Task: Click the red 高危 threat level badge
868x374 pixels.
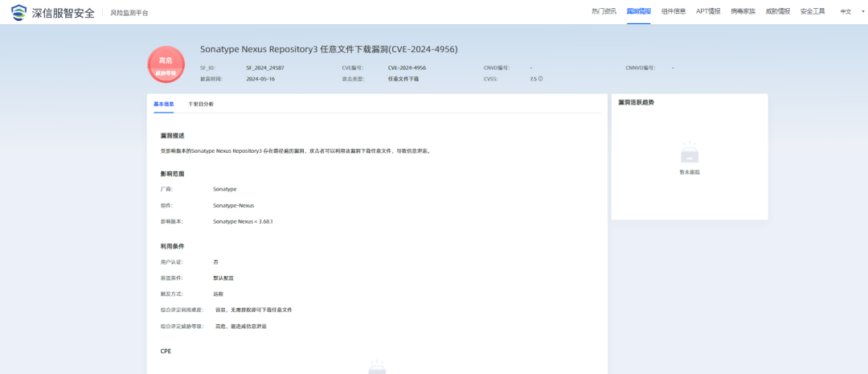Action: pyautogui.click(x=166, y=64)
